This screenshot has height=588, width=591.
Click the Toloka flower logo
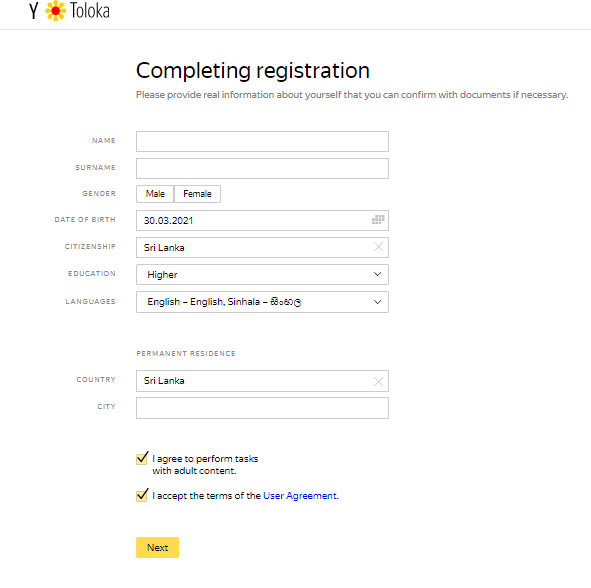55,11
